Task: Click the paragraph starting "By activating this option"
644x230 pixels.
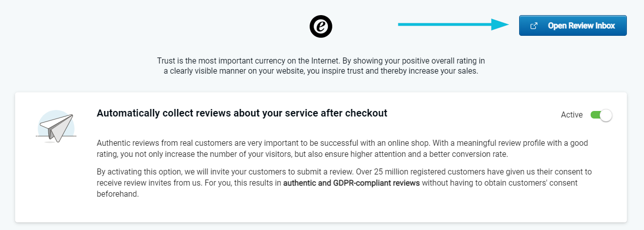Action: tap(344, 183)
